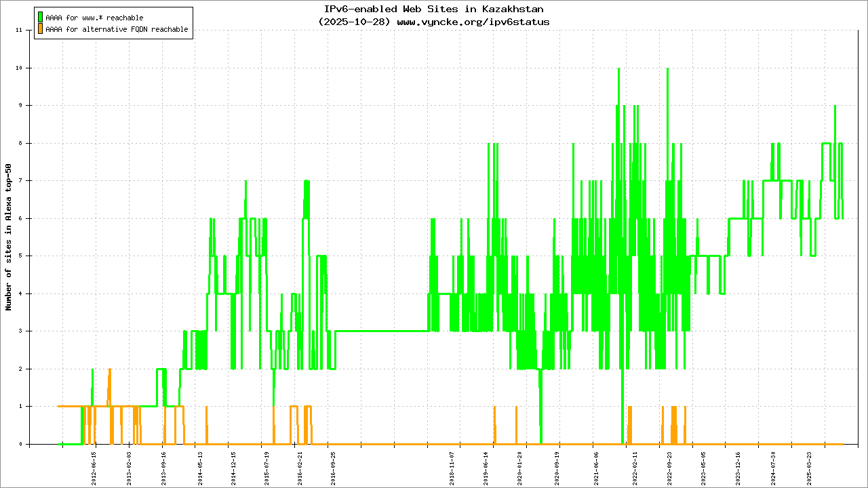The width and height of the screenshot is (868, 488).
Task: Click the 'Number of sites in Alexa top-50' axis label
Action: 9,237
